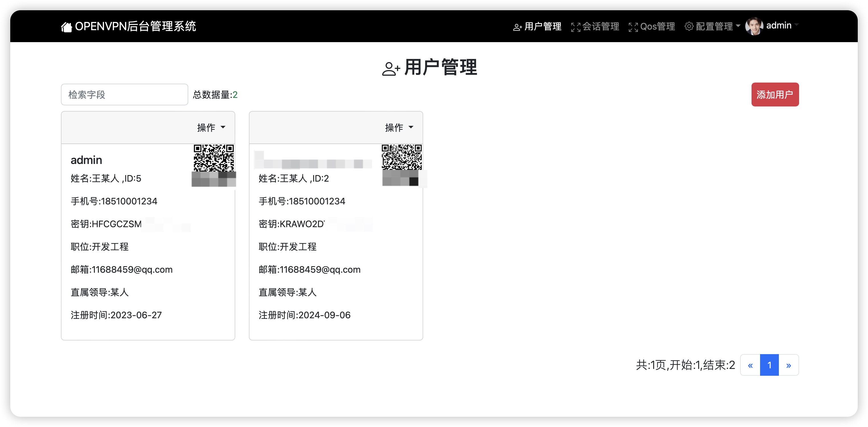
Task: Focus the 检索字段 search field
Action: 124,95
